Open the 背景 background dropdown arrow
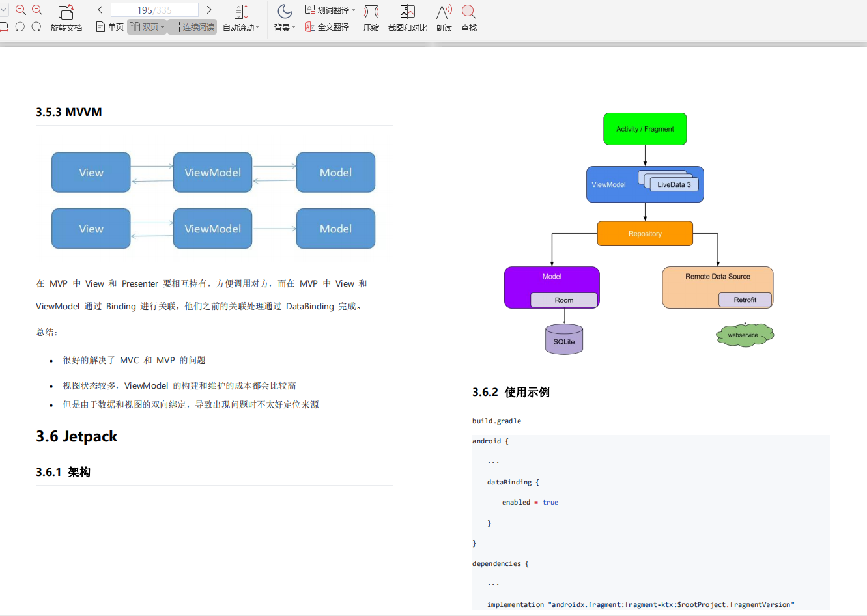The width and height of the screenshot is (867, 616). [294, 27]
